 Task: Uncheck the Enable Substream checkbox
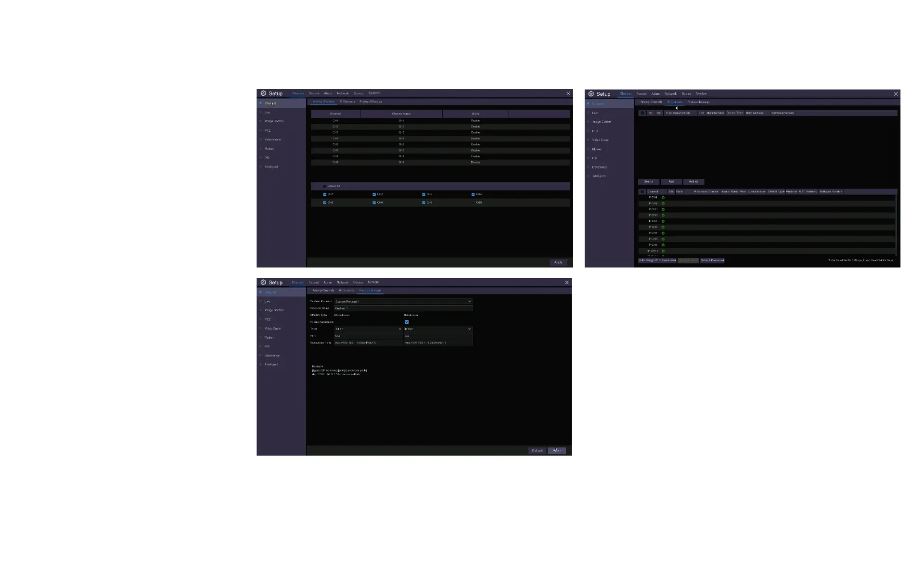[x=407, y=322]
